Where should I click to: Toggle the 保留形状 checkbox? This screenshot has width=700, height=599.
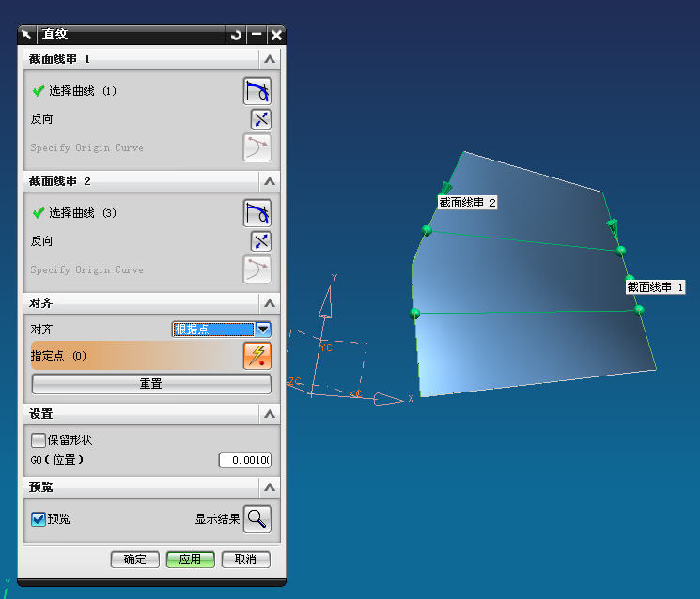point(39,440)
